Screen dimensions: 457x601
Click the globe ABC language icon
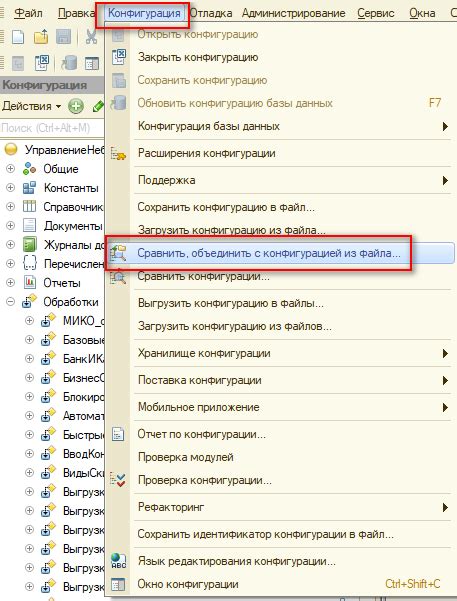[118, 561]
